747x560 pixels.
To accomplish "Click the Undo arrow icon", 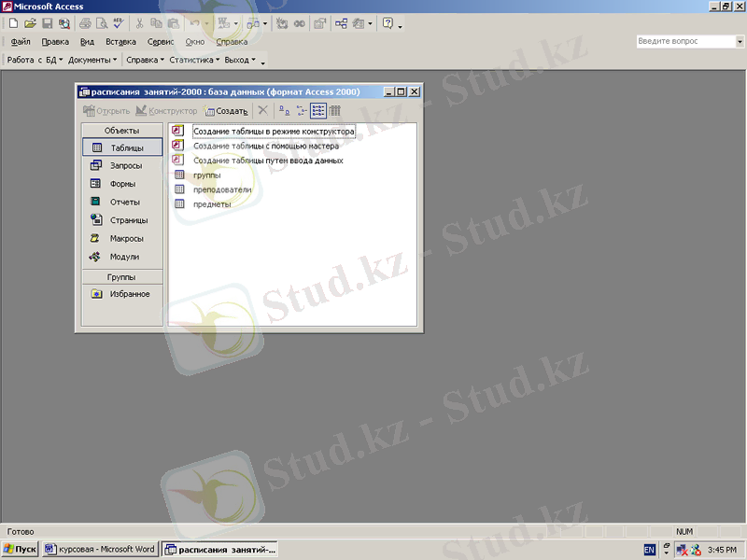I will (x=194, y=23).
